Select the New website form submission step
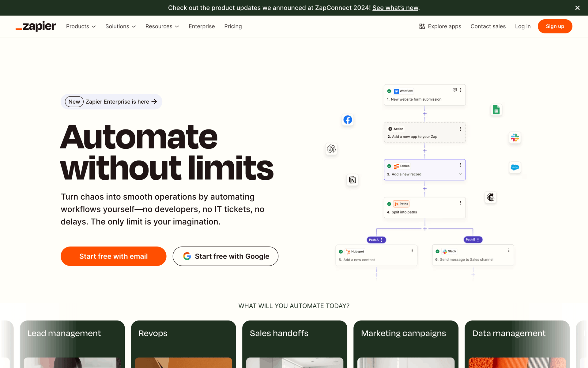This screenshot has height=368, width=588. [425, 95]
